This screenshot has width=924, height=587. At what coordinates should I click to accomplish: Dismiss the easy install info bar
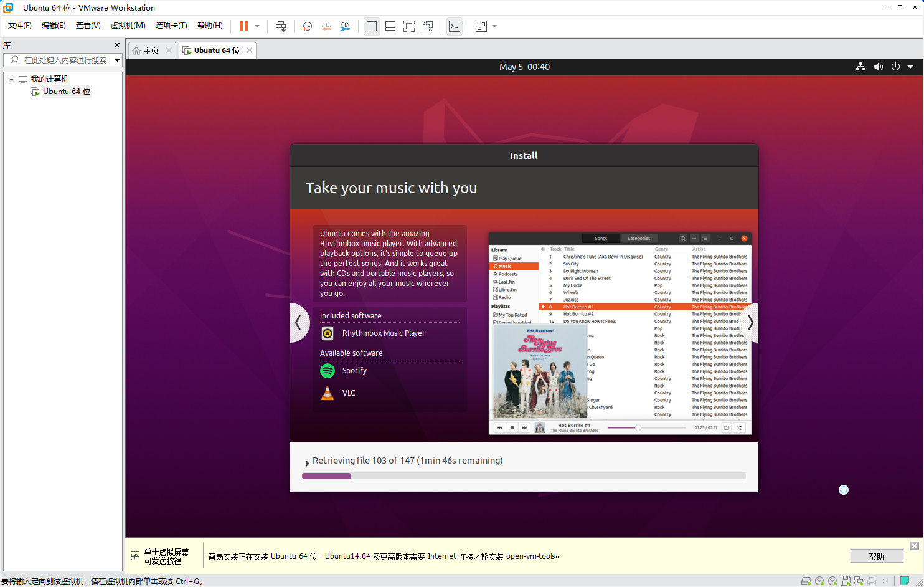[915, 546]
